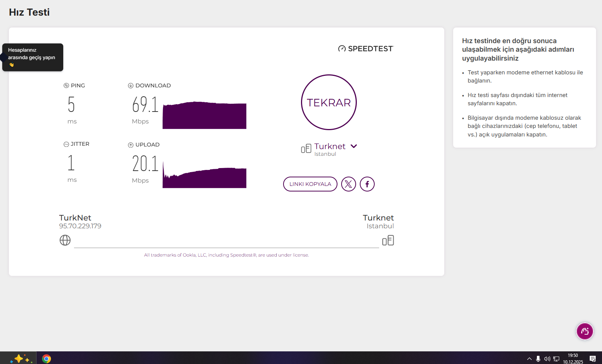Click the tip about wireless devices' open apps
The image size is (602, 364).
pyautogui.click(x=524, y=126)
